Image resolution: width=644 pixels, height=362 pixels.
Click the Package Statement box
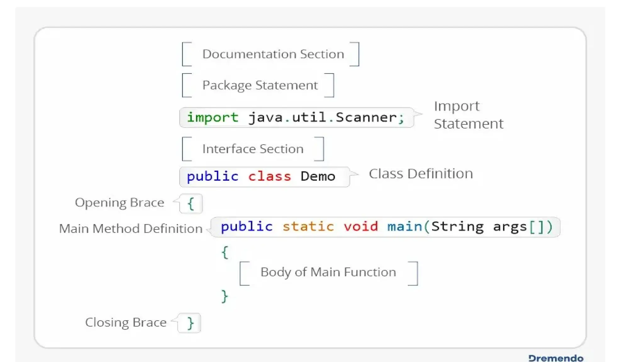coord(260,85)
